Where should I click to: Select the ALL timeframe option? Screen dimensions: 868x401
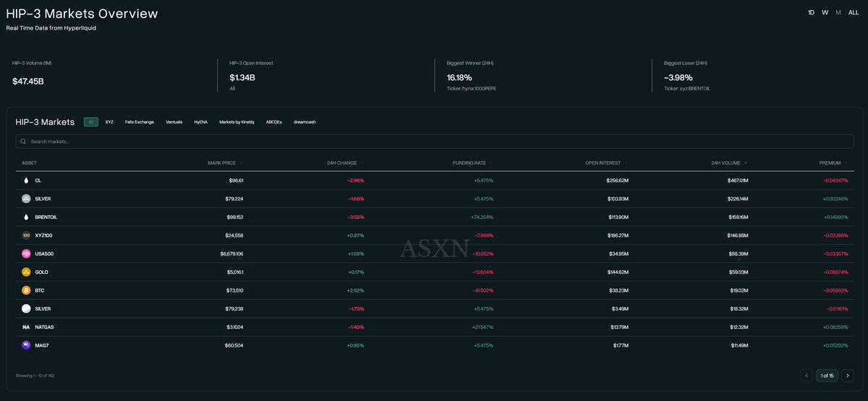[854, 13]
